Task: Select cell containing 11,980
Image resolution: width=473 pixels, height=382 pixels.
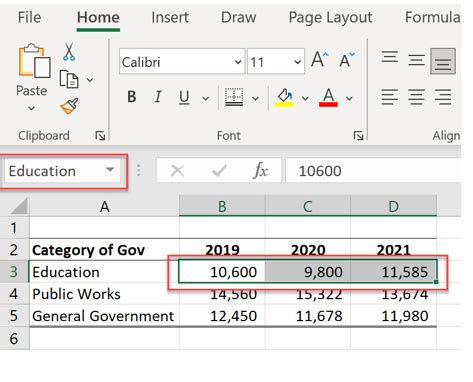Action: [394, 316]
